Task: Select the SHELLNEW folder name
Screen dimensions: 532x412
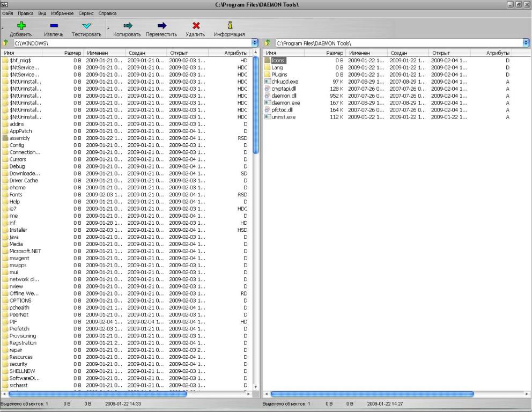Action: pos(22,371)
